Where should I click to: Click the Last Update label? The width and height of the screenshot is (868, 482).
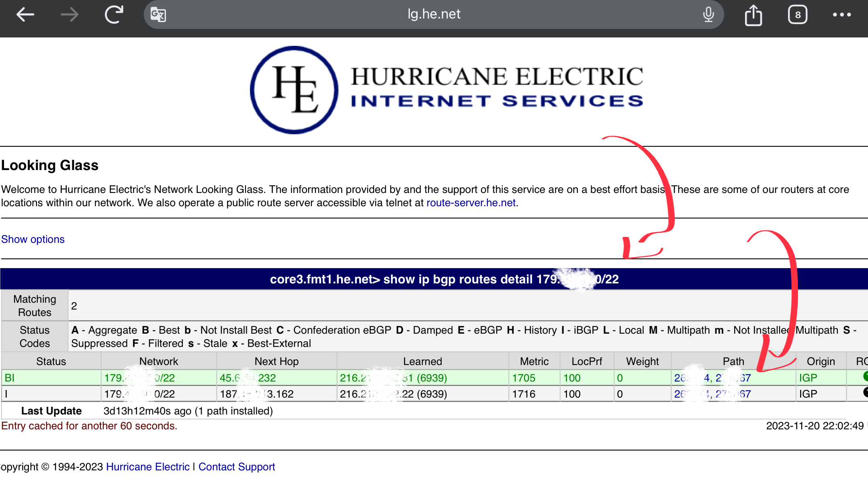pos(51,411)
